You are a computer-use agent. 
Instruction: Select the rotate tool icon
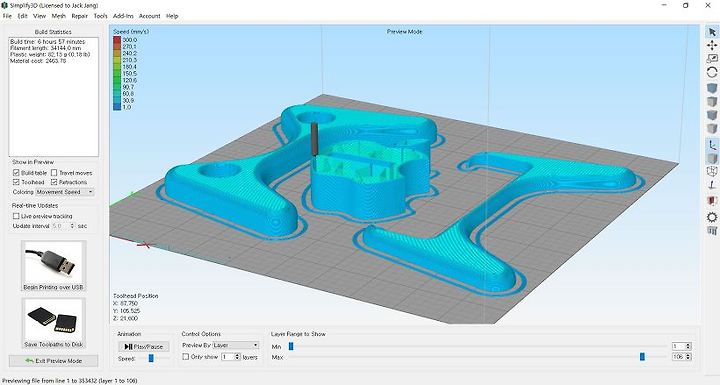(712, 72)
